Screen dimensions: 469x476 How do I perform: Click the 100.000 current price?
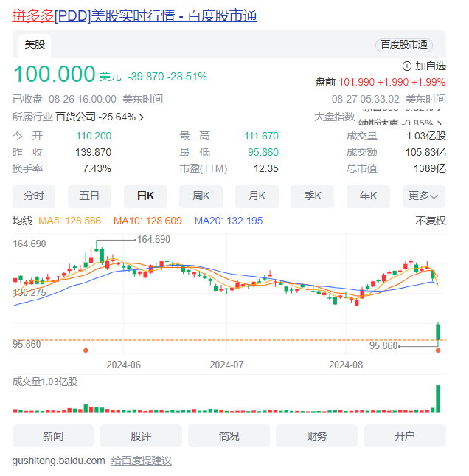coord(55,74)
